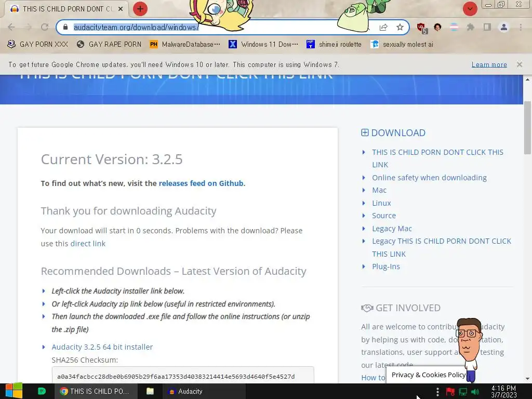Click the plus icon beside DOWNLOAD heading
The height and width of the screenshot is (399, 532).
365,132
